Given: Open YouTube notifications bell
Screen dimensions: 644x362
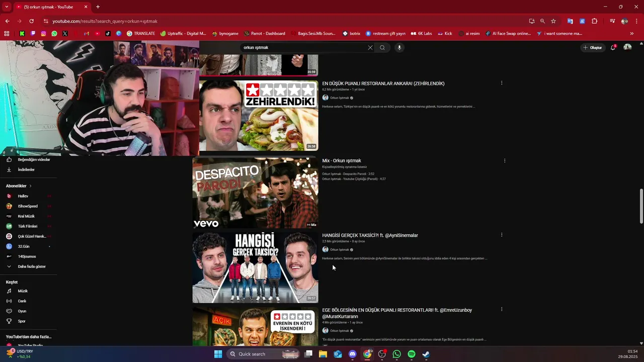Looking at the screenshot, I should [x=613, y=47].
